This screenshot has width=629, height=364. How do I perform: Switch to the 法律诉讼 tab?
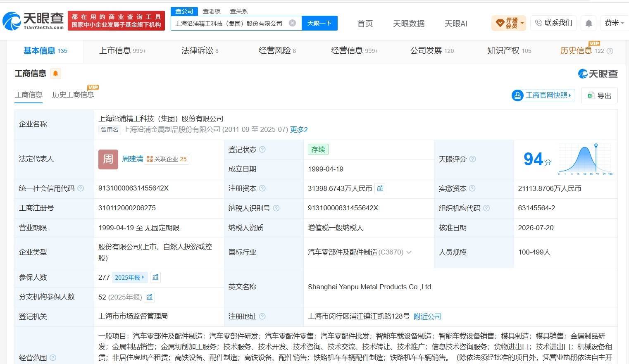point(200,51)
